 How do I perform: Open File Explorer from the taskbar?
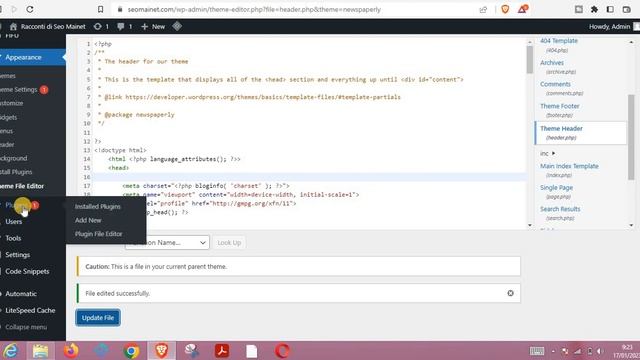tap(40, 351)
